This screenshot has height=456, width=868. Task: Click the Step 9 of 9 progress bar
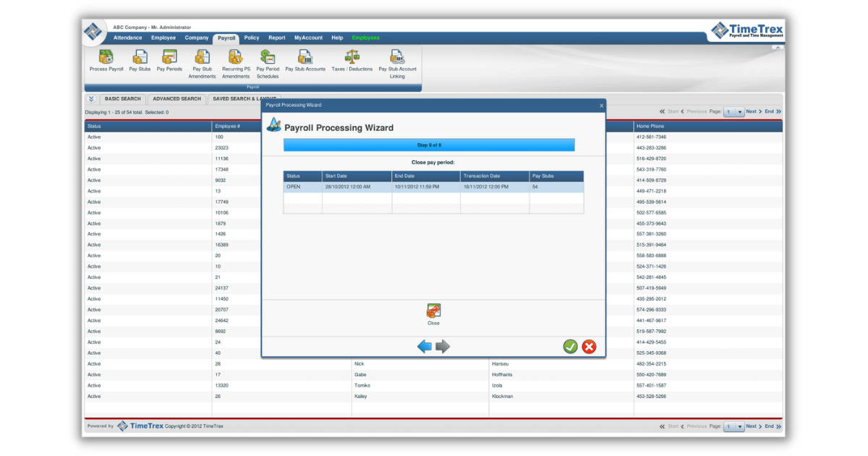(x=431, y=145)
